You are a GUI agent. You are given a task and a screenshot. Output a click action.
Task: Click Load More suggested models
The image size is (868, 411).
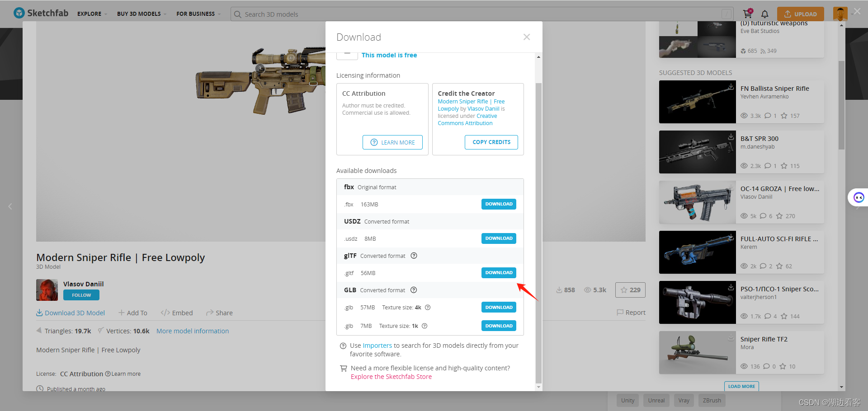click(741, 386)
